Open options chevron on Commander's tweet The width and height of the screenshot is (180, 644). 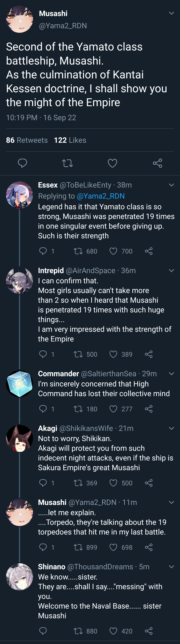point(171,374)
